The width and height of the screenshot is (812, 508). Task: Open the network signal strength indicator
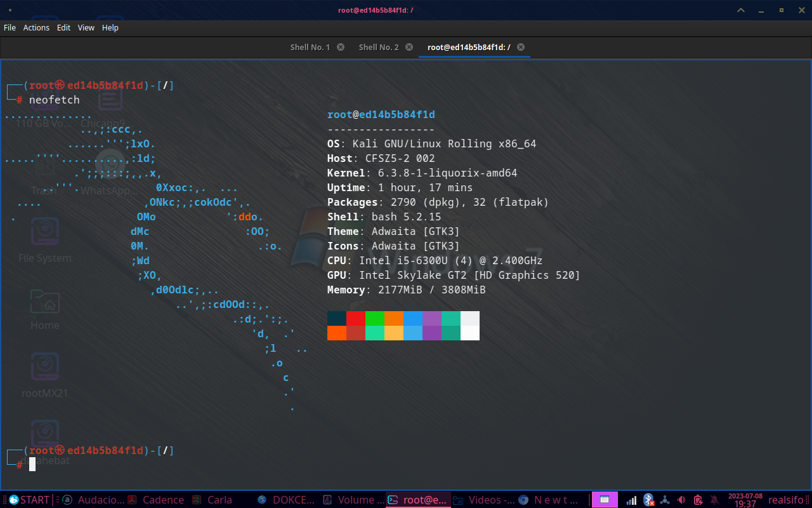(x=631, y=500)
